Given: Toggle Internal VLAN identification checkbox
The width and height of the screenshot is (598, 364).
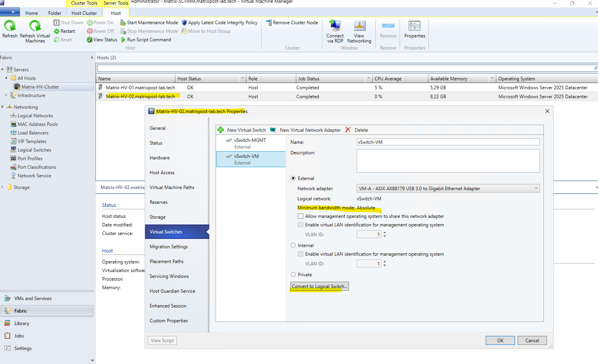Looking at the screenshot, I should pos(301,254).
